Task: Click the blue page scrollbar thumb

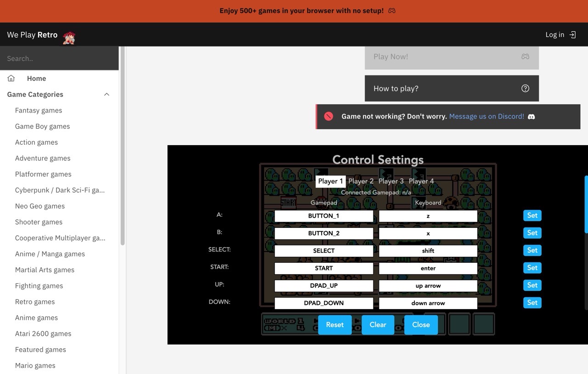Action: tap(586, 204)
